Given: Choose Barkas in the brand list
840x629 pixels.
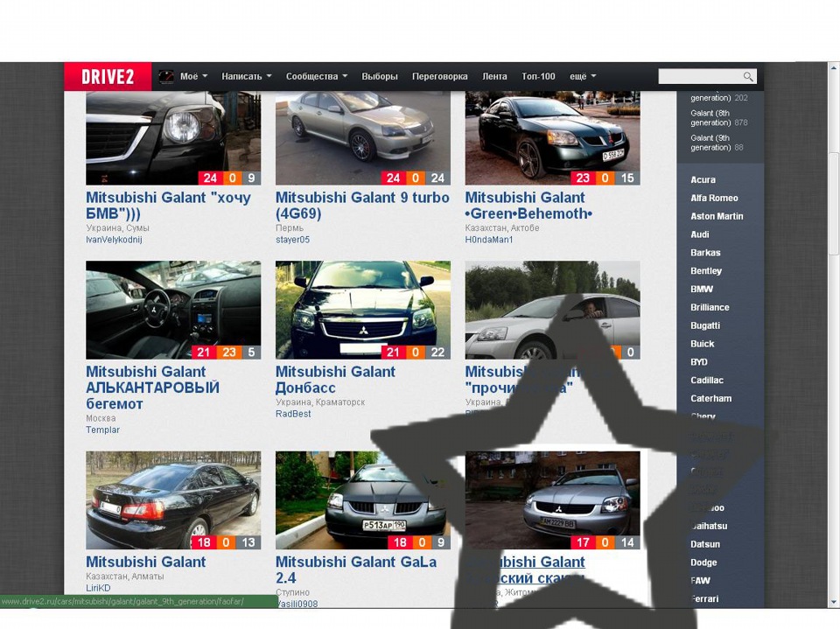Looking at the screenshot, I should point(705,253).
